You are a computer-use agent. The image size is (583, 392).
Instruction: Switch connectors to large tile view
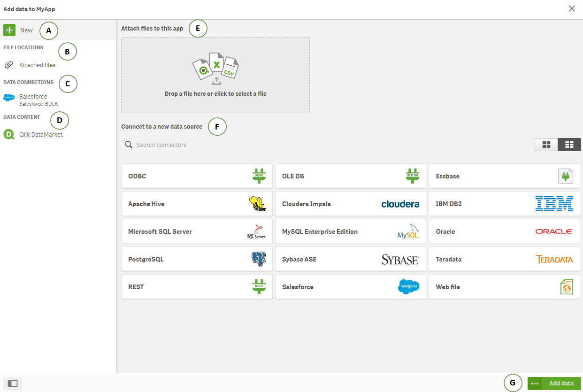click(x=546, y=145)
